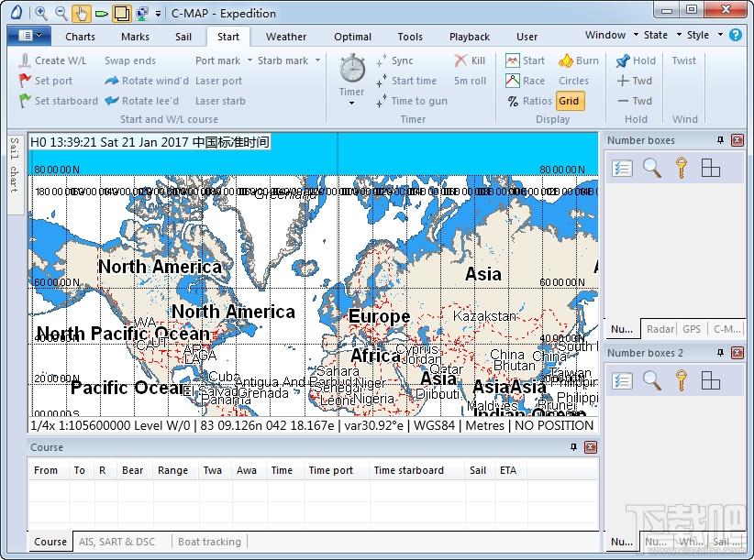Screen dimensions: 754x560
Task: Click the minus Twd button
Action: [x=634, y=101]
